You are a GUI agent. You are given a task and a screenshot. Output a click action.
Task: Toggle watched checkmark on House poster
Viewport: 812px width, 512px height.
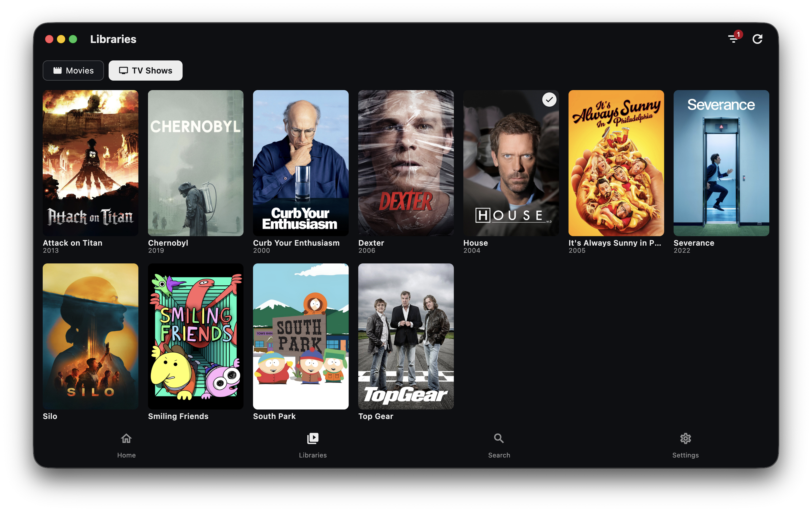549,100
